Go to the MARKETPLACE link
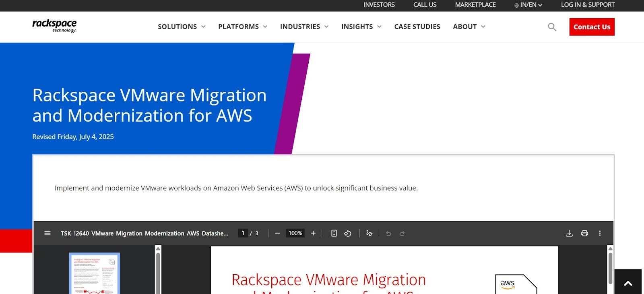 pyautogui.click(x=475, y=5)
